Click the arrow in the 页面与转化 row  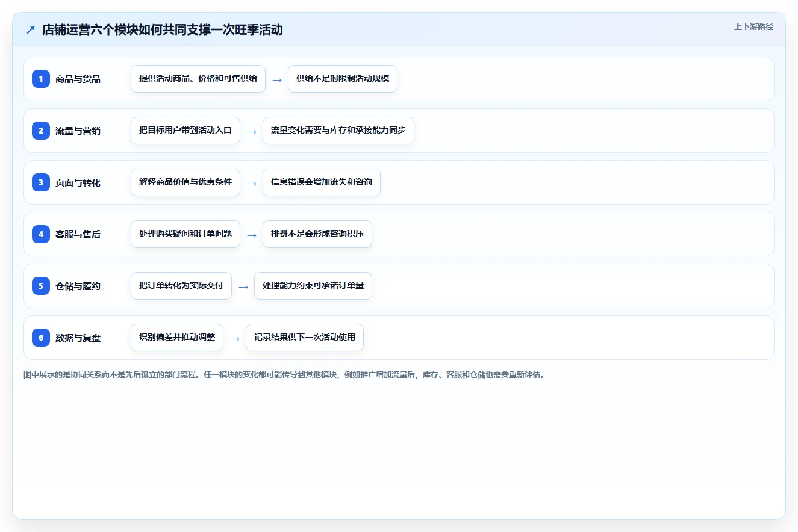(252, 183)
